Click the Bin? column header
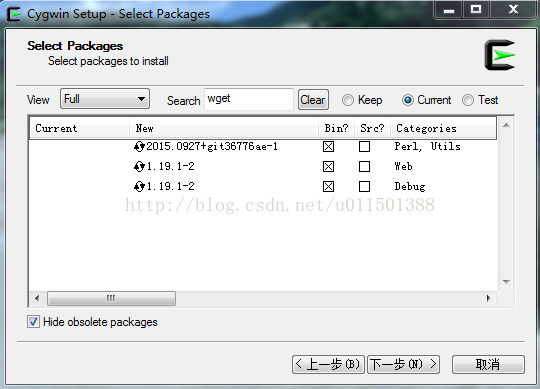The height and width of the screenshot is (389, 540). [336, 128]
